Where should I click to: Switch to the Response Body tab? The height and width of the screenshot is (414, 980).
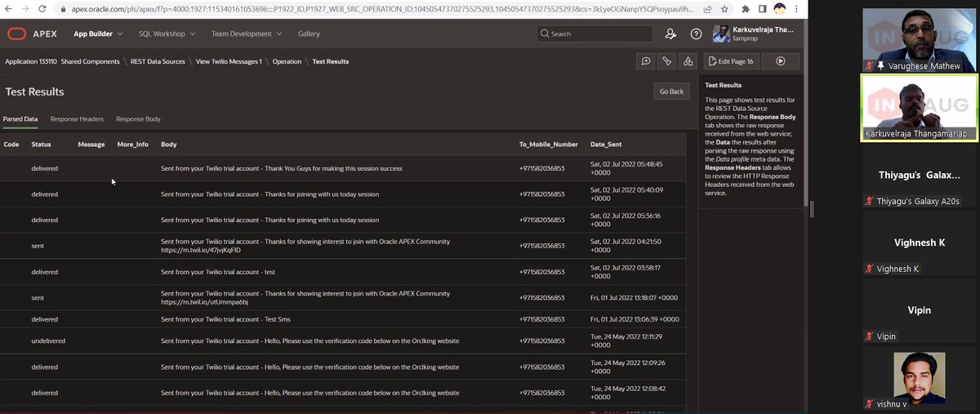(138, 119)
